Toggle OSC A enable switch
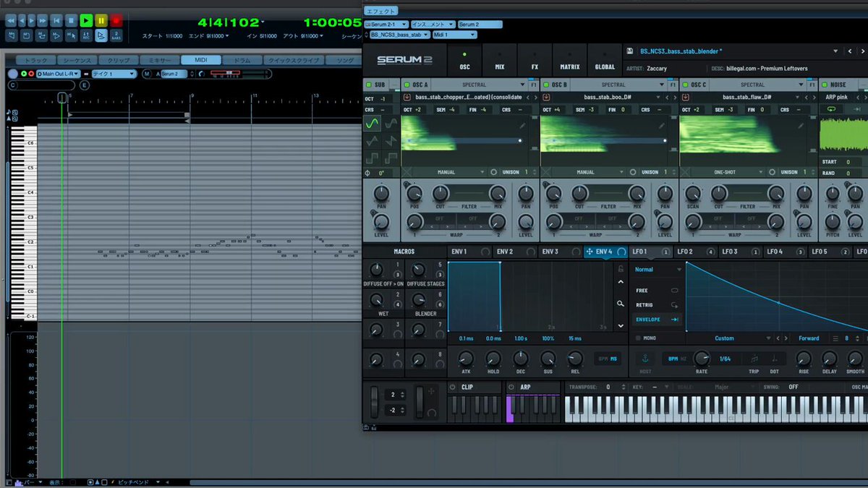The width and height of the screenshot is (868, 488). tap(406, 85)
